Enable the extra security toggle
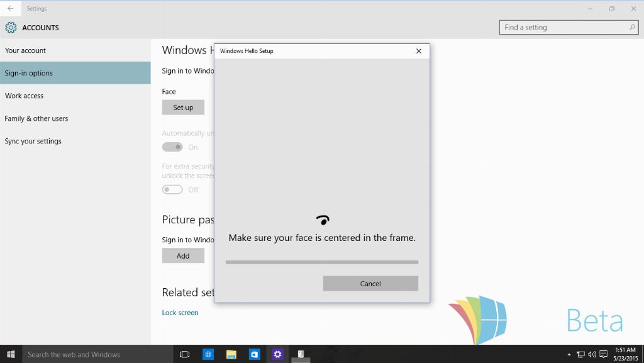This screenshot has height=363, width=644. (172, 189)
